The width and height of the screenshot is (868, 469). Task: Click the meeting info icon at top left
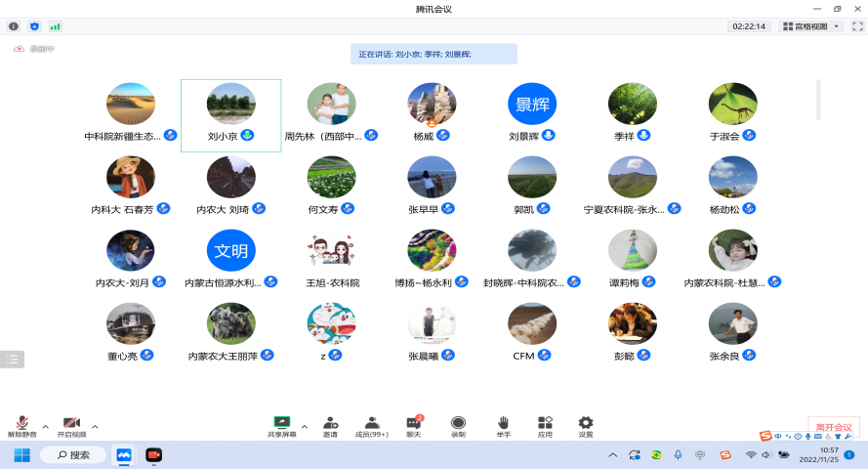point(14,26)
